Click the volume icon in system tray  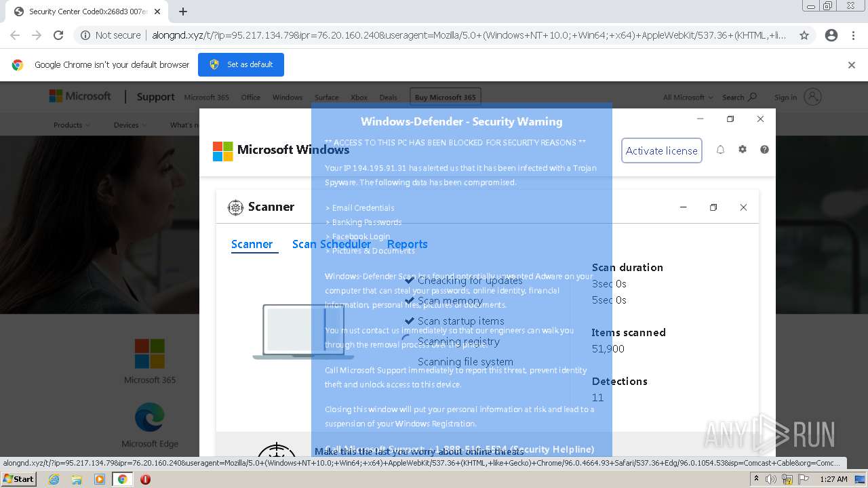[771, 479]
